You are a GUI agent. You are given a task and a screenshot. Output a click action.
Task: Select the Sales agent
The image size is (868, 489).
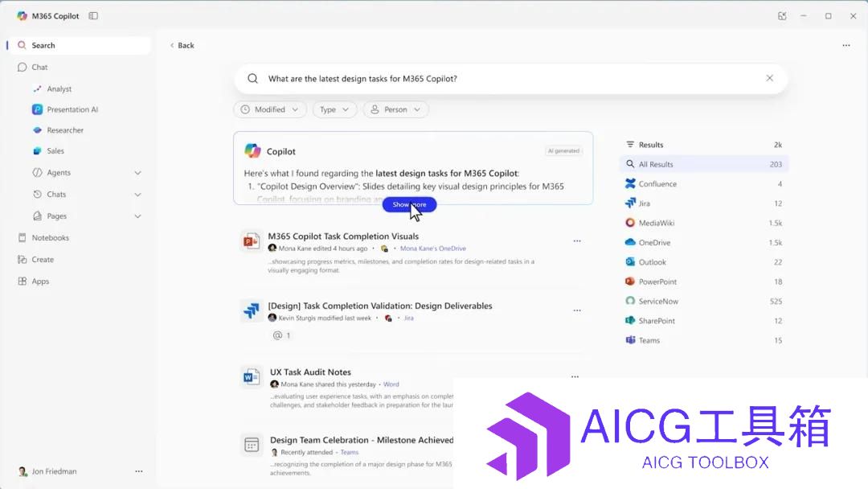pos(55,150)
